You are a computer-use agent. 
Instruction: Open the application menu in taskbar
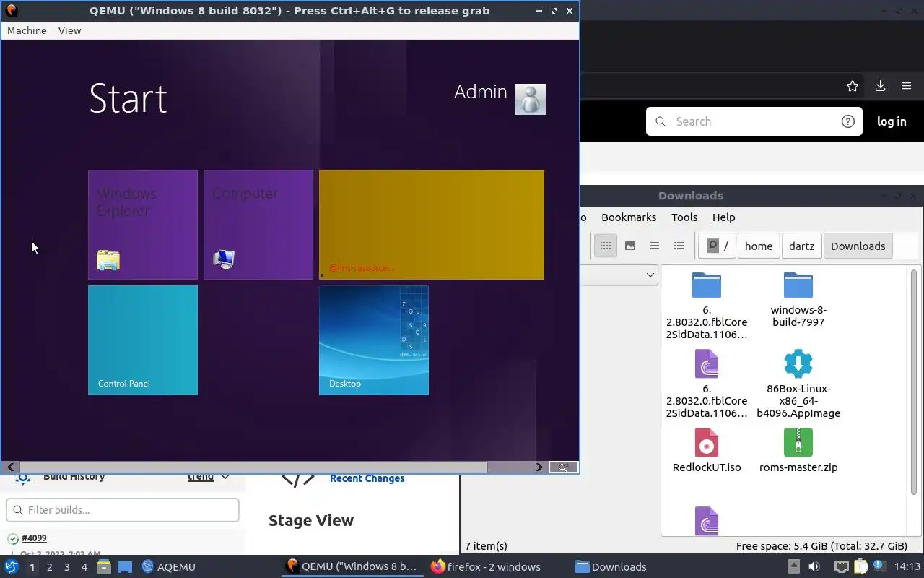(x=12, y=566)
